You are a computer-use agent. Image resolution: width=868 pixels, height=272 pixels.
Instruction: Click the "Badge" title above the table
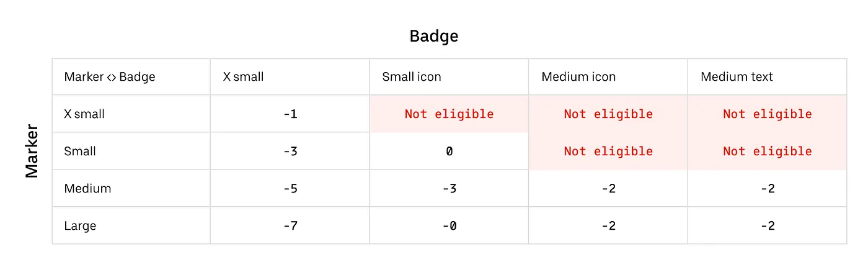pos(433,36)
